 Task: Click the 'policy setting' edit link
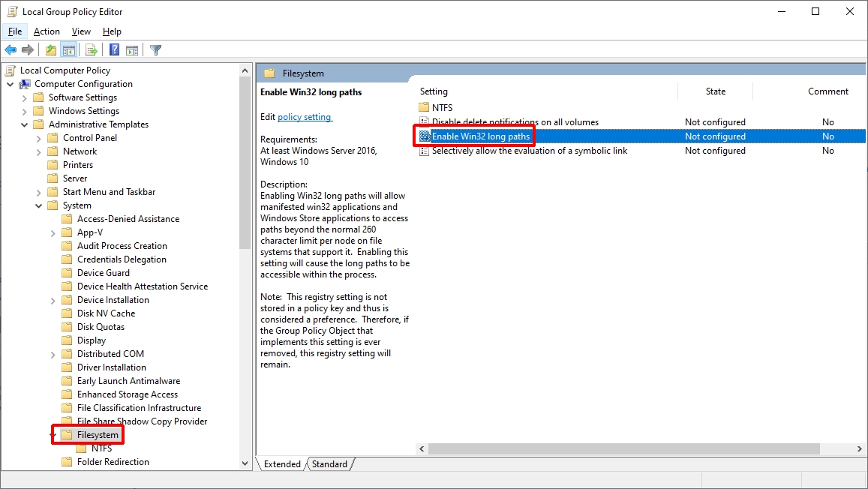click(304, 117)
